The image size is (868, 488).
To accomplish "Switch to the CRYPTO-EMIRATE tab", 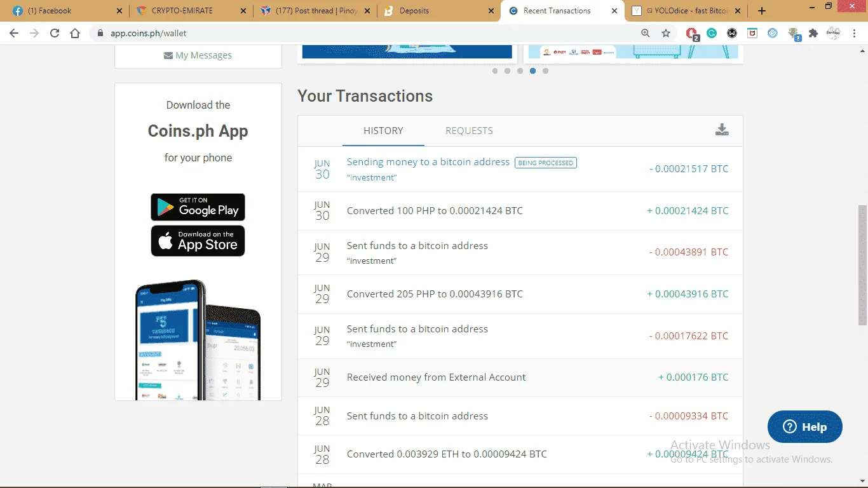I will point(192,11).
